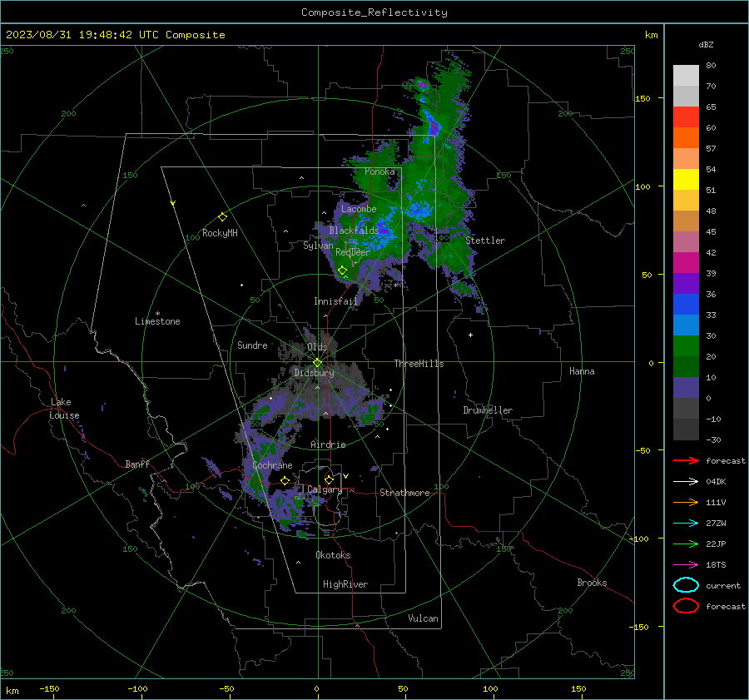The image size is (749, 700).
Task: Click the Cochrane map label
Action: click(x=272, y=465)
